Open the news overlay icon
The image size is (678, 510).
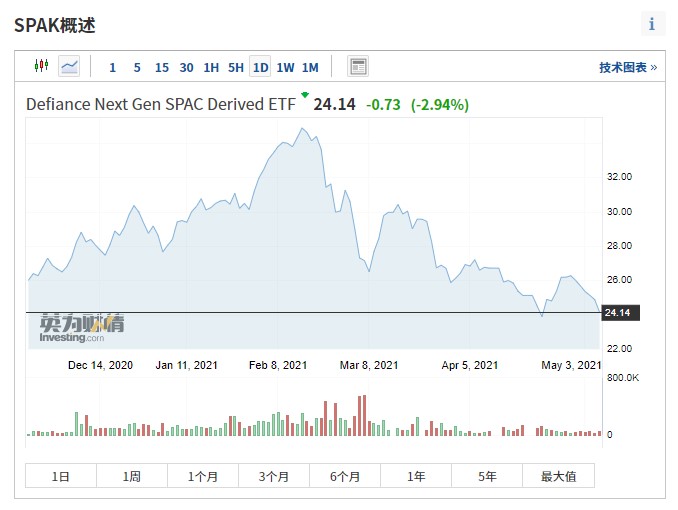[358, 67]
